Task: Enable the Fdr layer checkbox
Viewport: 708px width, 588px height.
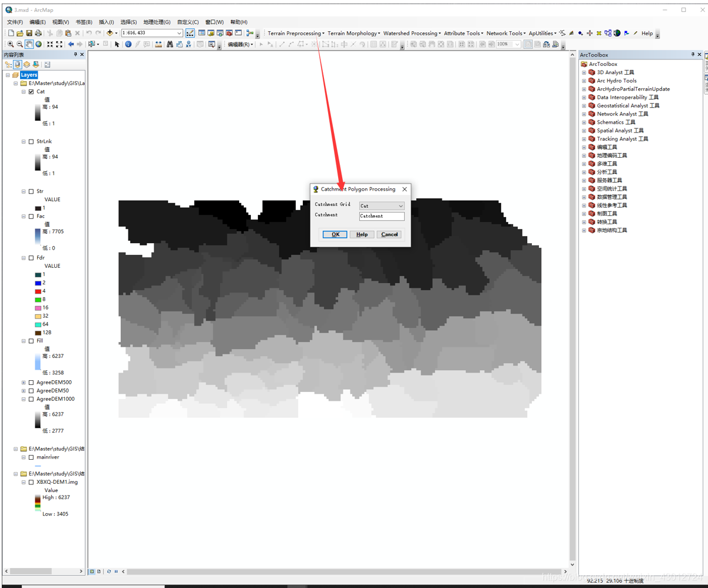Action: (x=31, y=258)
